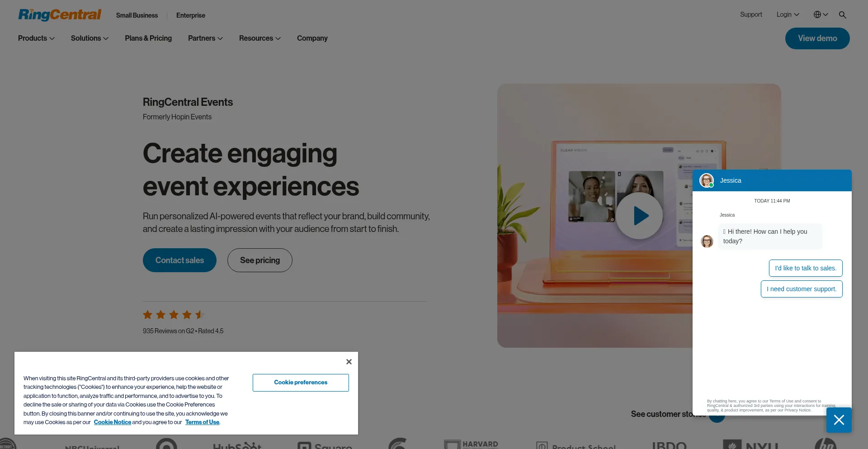
Task: Select the Small Business tab
Action: pos(137,15)
